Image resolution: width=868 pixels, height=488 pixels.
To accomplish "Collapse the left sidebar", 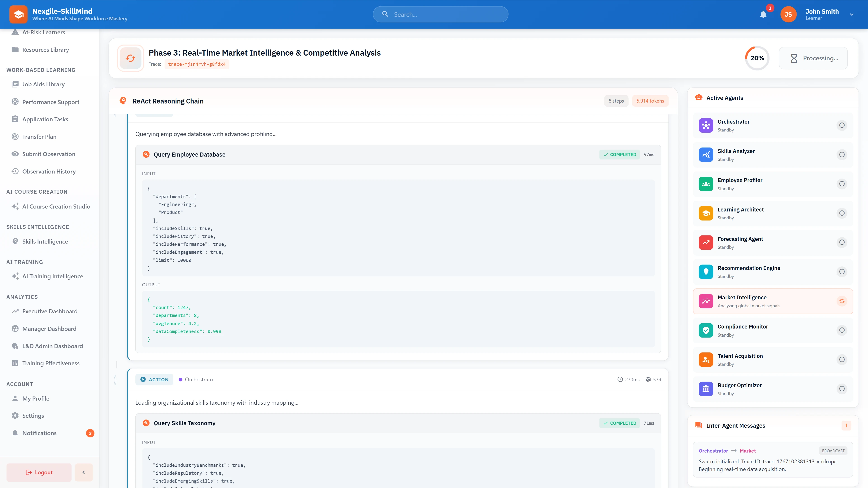I will click(84, 472).
